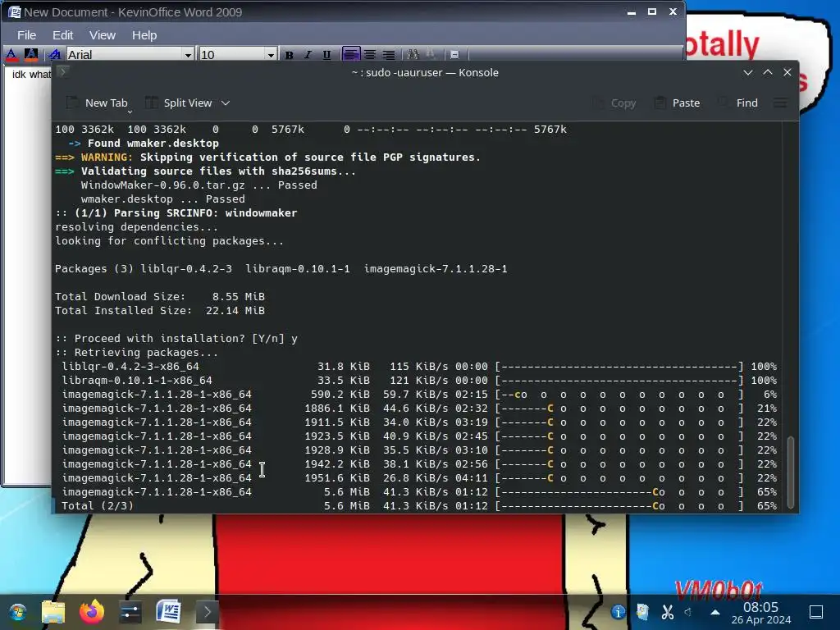
Task: Click the liblqr-0.4.2-3-x86_64 download row
Action: 419,367
